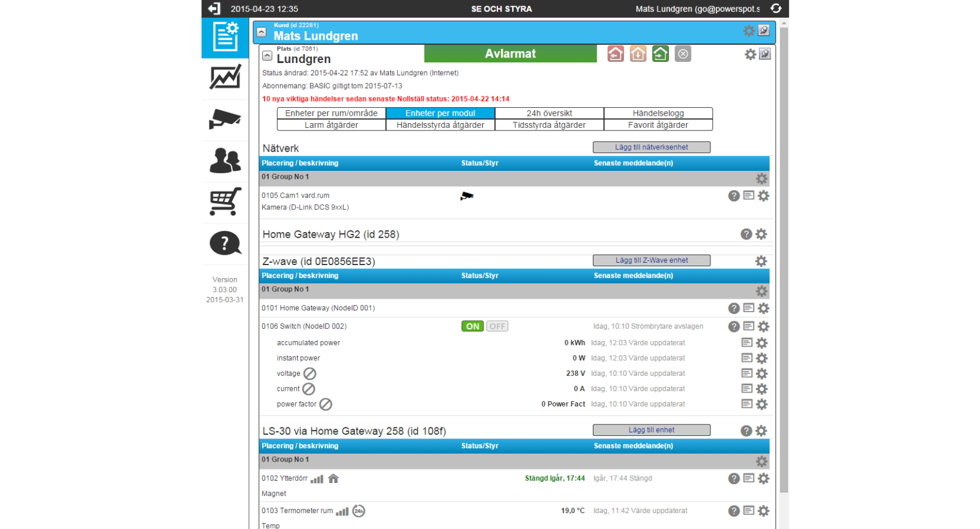Click the red home arm alarm icon
Viewport: 980px width, 529px height.
click(x=616, y=54)
